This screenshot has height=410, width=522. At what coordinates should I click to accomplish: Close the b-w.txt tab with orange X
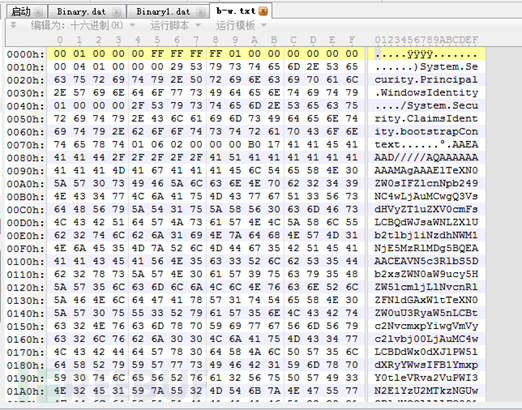tap(263, 11)
